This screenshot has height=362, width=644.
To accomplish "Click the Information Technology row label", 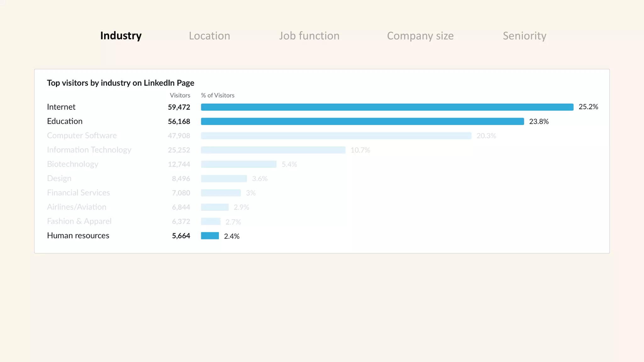I will (89, 150).
